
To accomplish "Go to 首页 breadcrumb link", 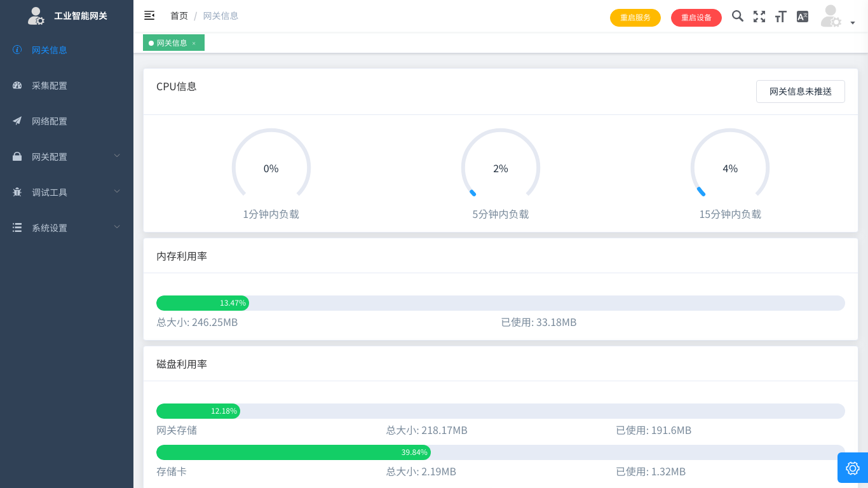I will coord(179,16).
